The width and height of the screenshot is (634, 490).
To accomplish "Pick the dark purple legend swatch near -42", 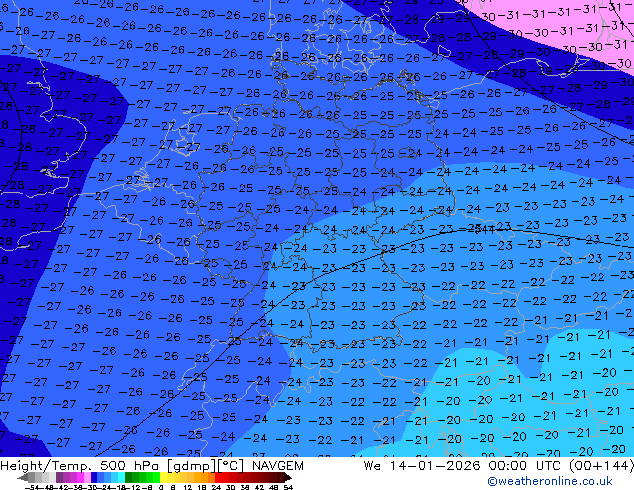I will coord(59,477).
